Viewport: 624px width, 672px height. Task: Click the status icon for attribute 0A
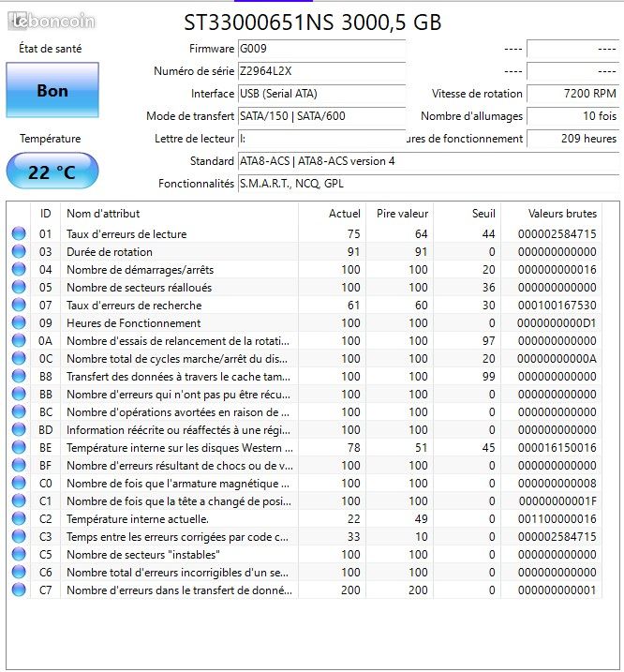click(x=19, y=341)
